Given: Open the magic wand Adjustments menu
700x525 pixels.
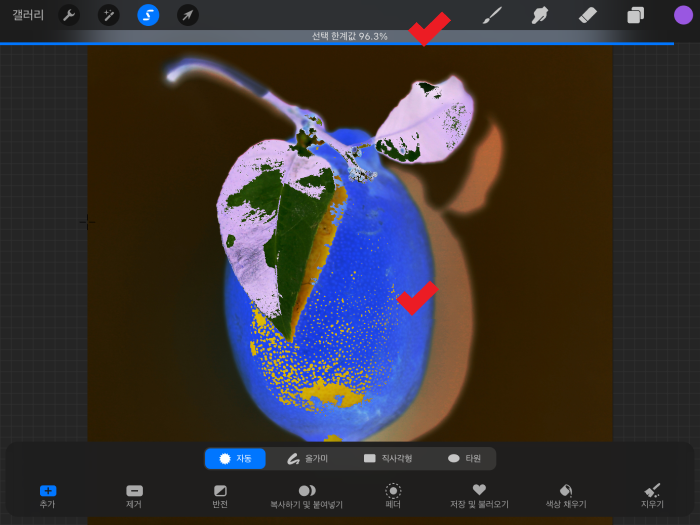Looking at the screenshot, I should 108,15.
